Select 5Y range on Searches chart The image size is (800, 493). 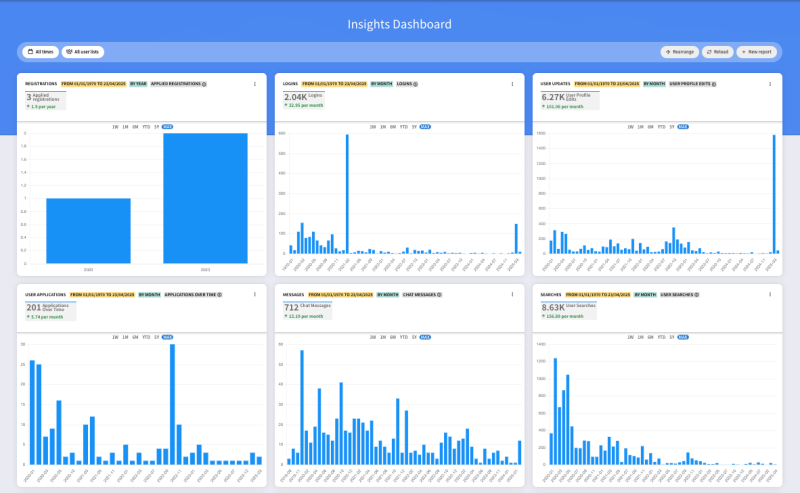[x=672, y=337]
